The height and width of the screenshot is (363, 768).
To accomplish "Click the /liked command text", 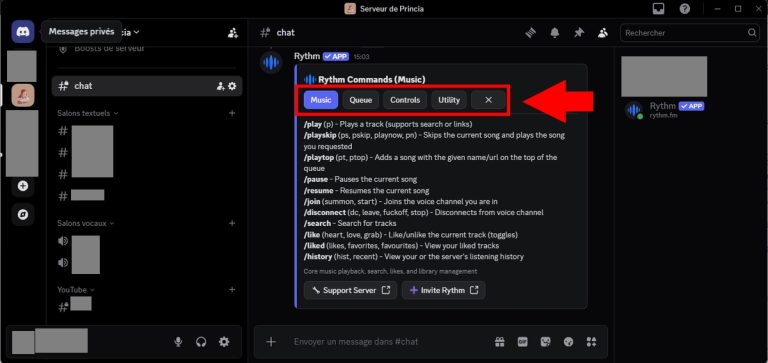I will click(x=313, y=245).
